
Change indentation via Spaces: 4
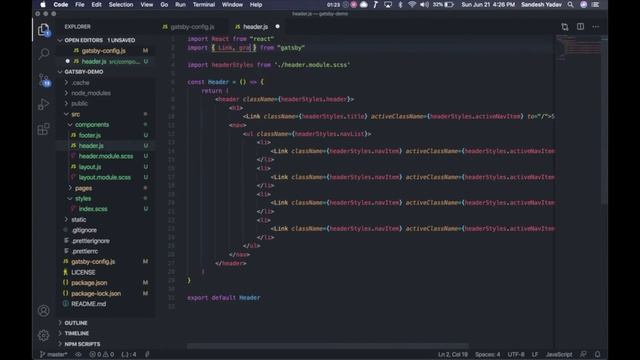487,354
